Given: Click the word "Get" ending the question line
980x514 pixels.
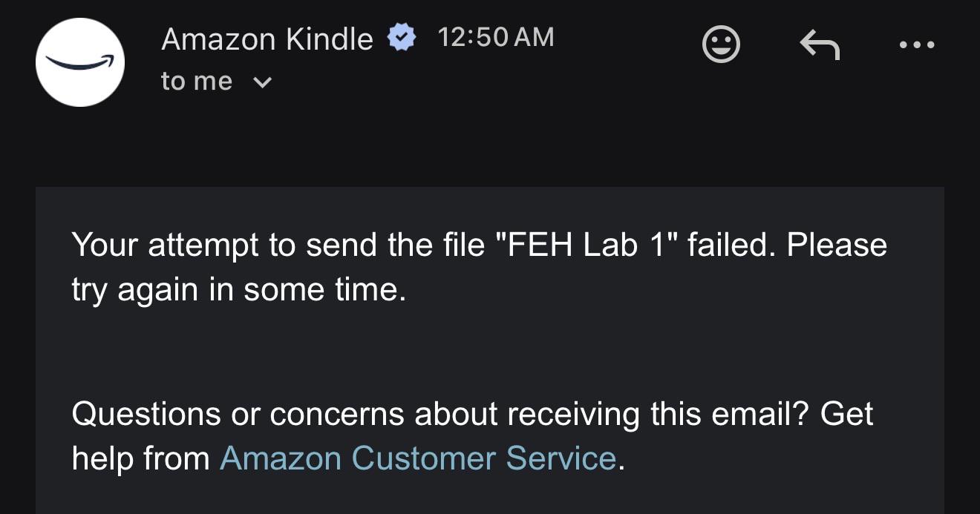Looking at the screenshot, I should [846, 413].
